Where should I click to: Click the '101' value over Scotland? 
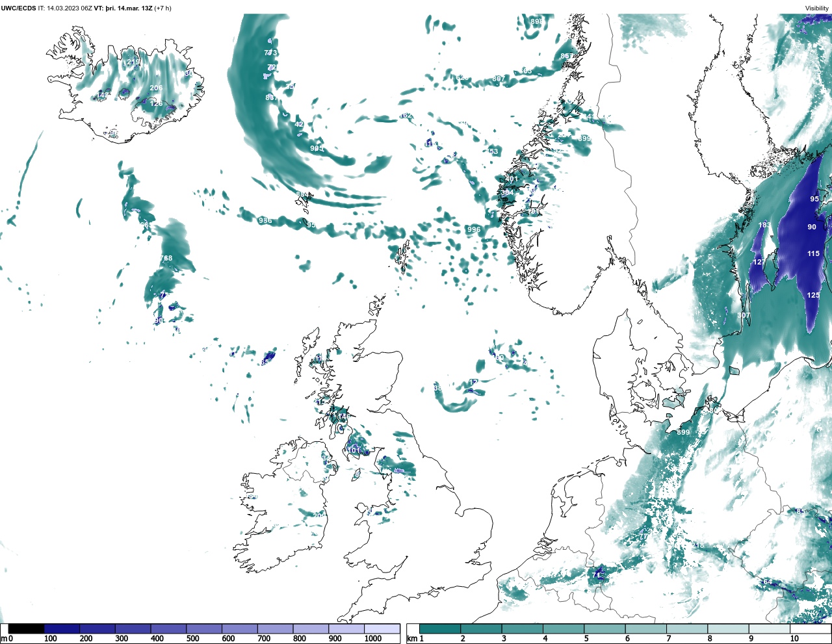354,450
